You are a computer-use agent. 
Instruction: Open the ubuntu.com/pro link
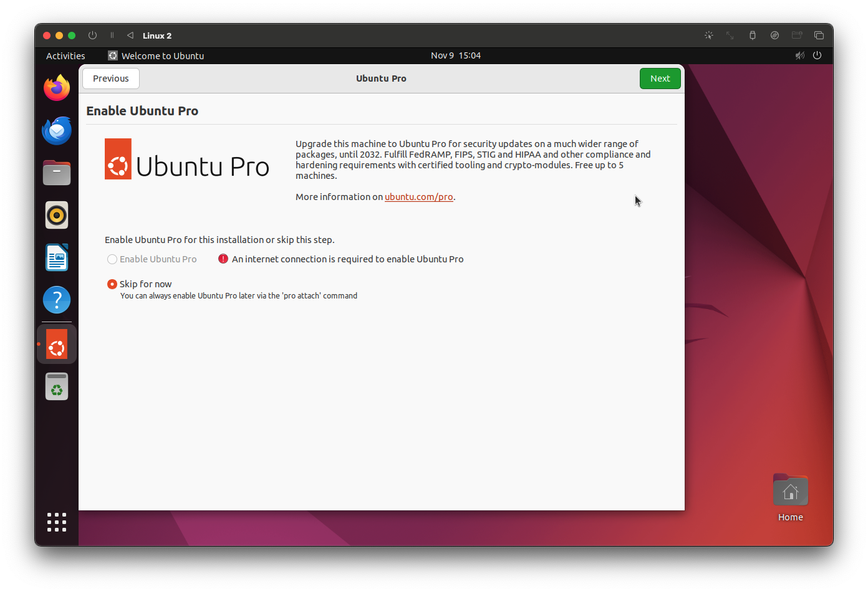pos(419,197)
